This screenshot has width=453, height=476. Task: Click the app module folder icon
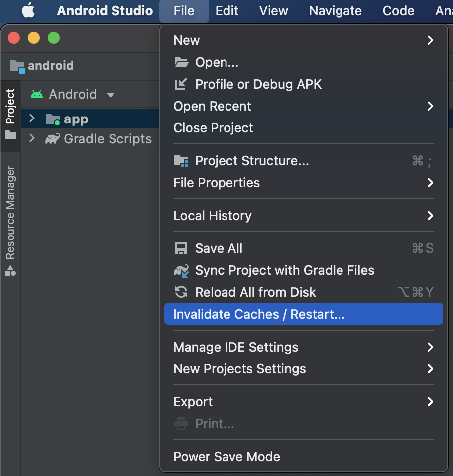pyautogui.click(x=53, y=119)
